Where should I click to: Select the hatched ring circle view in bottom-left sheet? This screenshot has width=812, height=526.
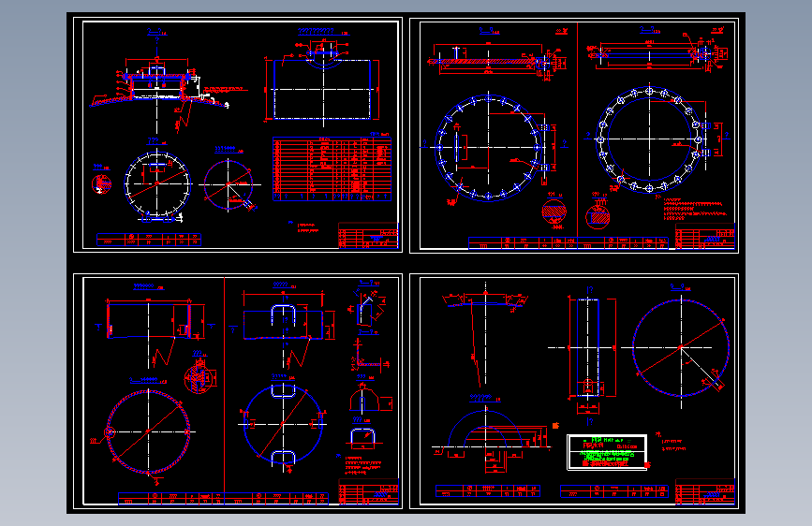click(148, 431)
